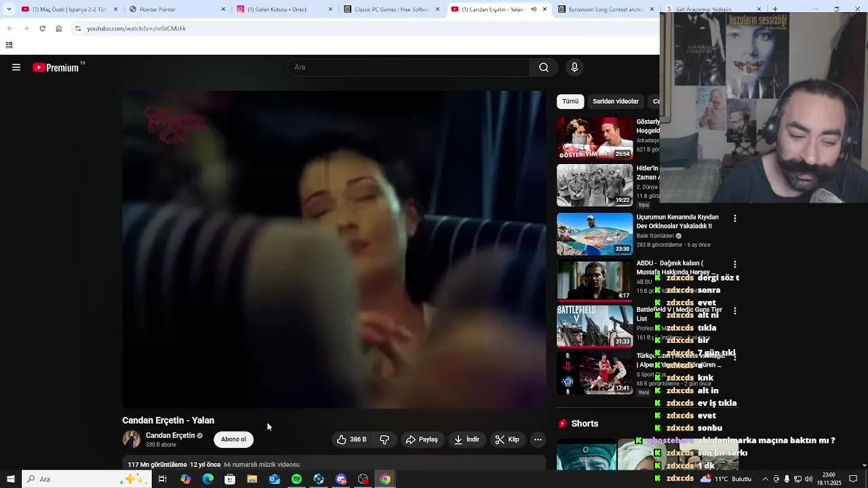Open options for 'Uçurumun Kenarında' video
Viewport: 868px width, 488px height.
click(x=734, y=218)
